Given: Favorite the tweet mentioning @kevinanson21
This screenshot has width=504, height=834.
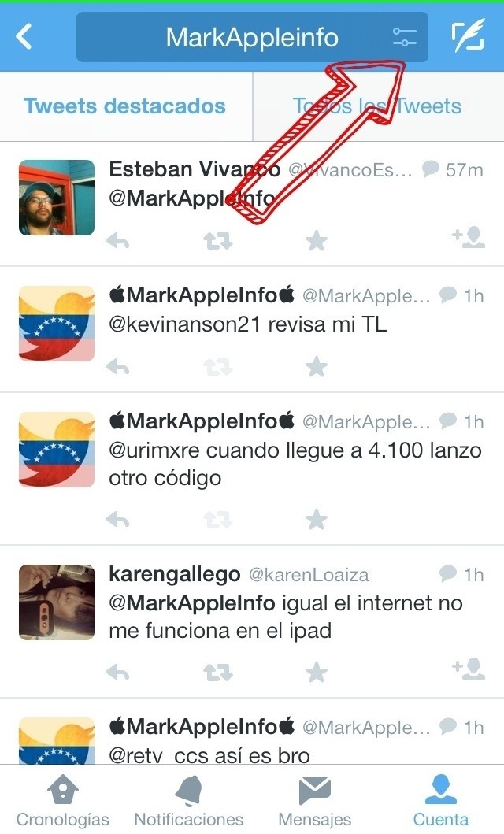Looking at the screenshot, I should coord(317,366).
